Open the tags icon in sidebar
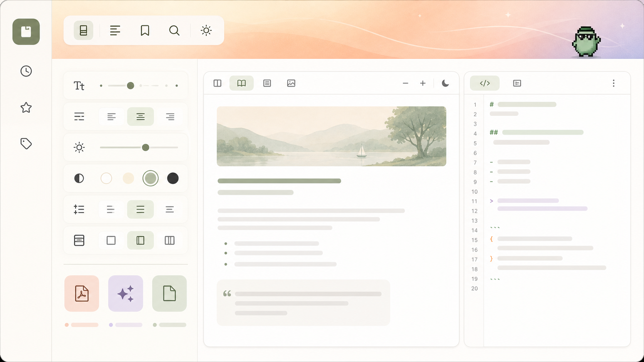The height and width of the screenshot is (362, 644). [26, 143]
